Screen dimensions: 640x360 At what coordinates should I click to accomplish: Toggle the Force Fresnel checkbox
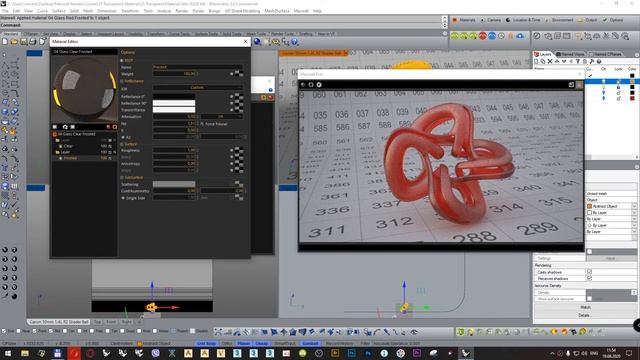[202, 124]
